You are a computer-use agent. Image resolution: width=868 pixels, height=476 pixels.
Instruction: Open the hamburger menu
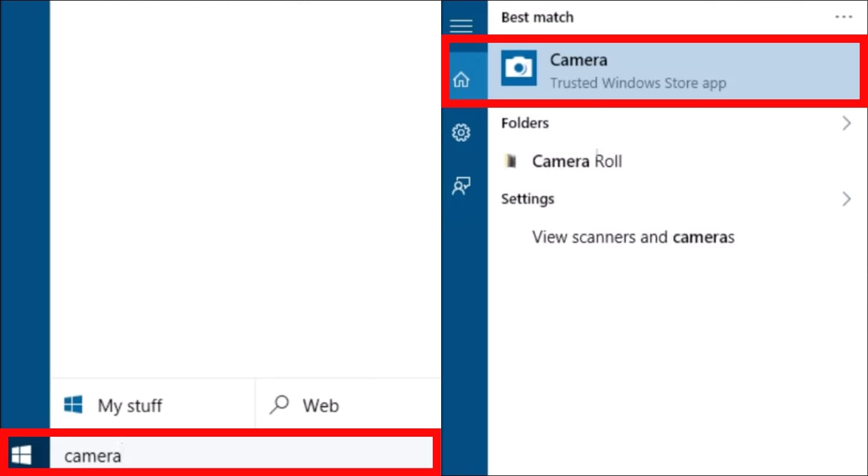click(461, 26)
